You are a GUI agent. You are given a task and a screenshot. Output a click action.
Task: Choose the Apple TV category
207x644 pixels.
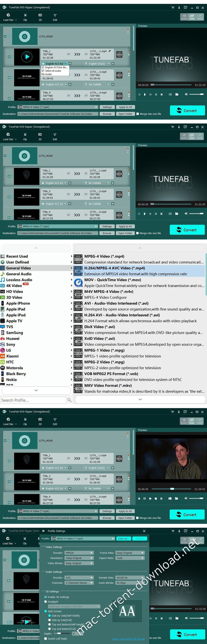coord(14,321)
